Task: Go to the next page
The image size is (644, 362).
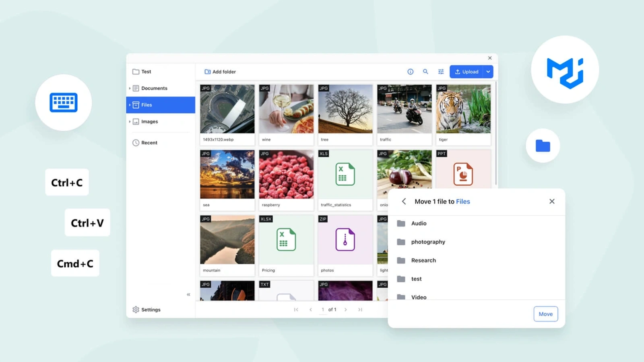Action: 346,310
